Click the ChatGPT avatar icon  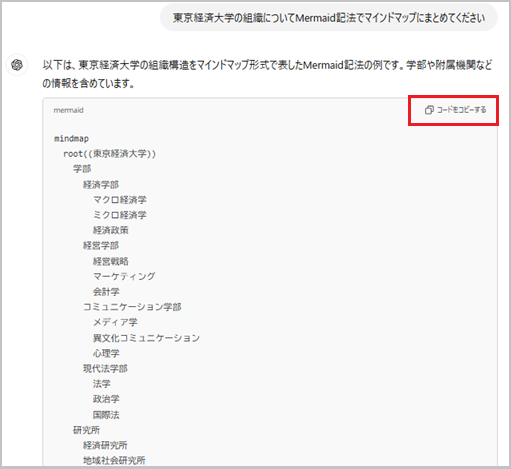[17, 65]
